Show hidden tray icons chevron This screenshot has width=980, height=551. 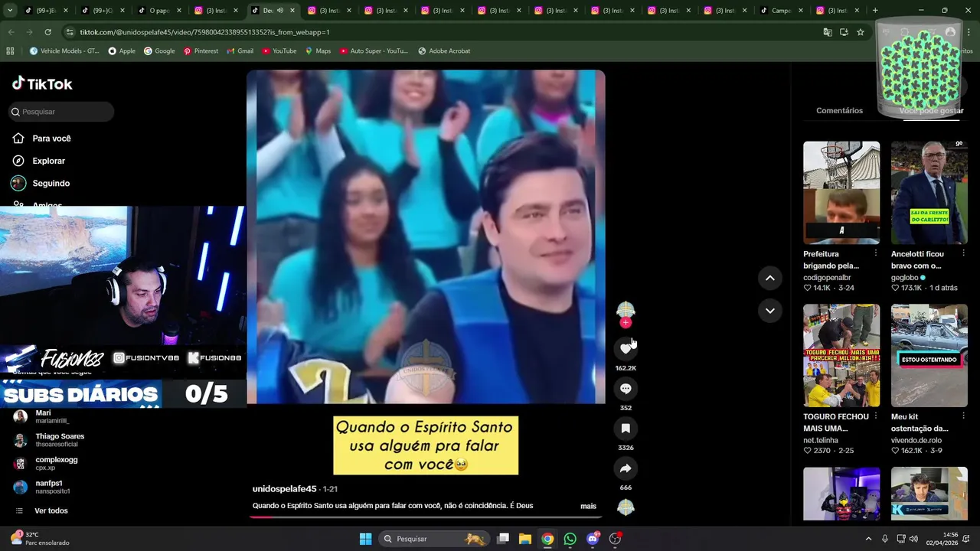pyautogui.click(x=868, y=539)
